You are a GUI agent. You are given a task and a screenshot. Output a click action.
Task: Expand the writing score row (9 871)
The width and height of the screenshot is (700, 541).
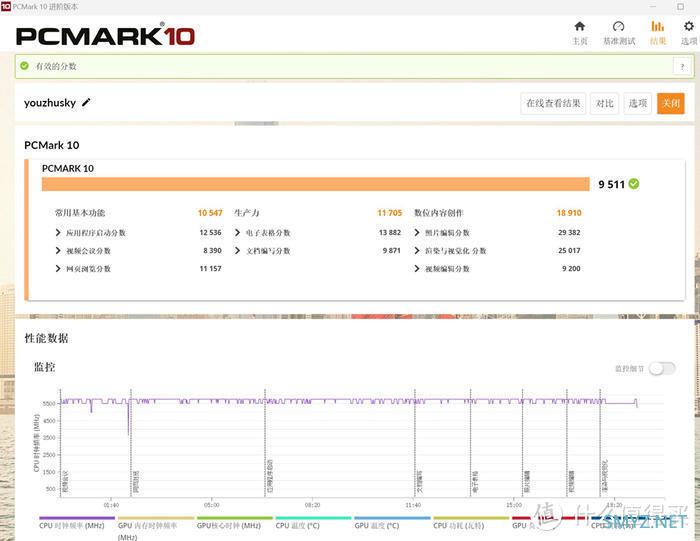click(318, 250)
